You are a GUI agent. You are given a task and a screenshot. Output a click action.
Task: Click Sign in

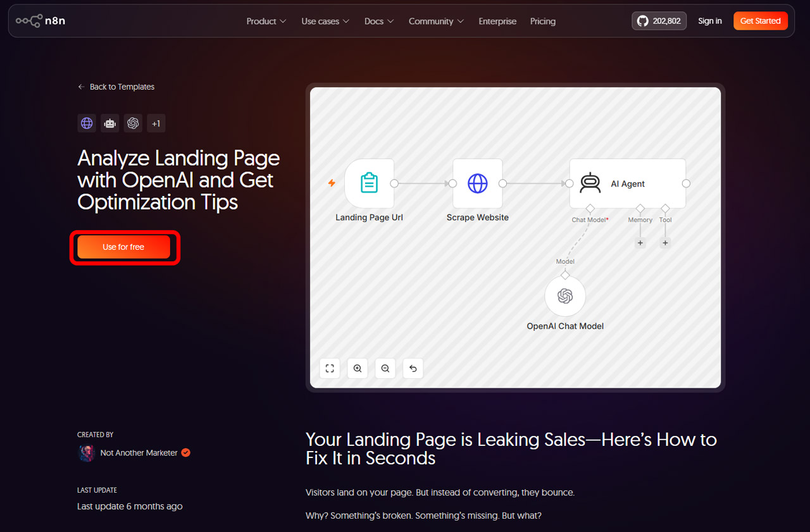710,21
